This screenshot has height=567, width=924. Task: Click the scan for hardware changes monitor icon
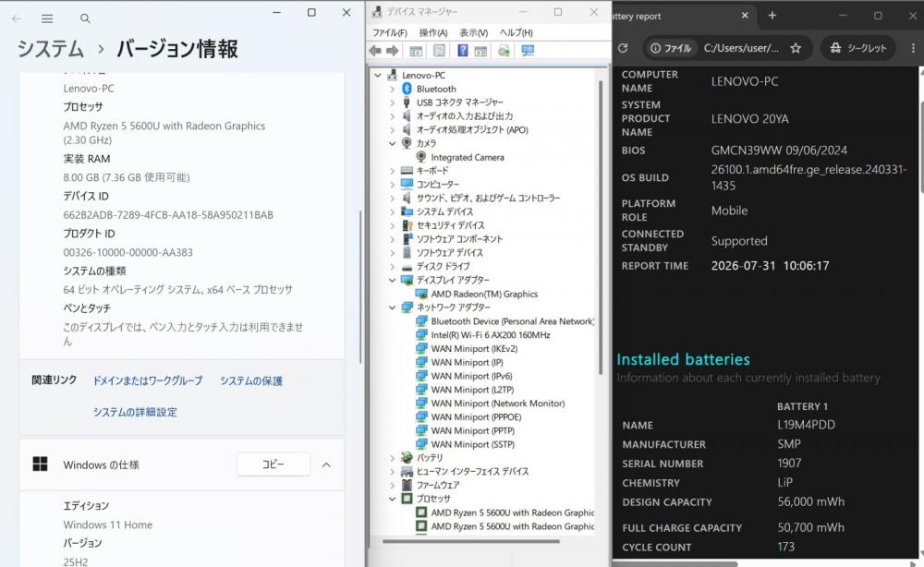point(528,51)
